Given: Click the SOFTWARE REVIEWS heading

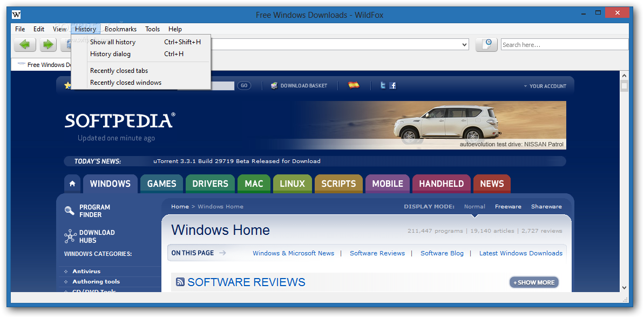Looking at the screenshot, I should coord(247,282).
